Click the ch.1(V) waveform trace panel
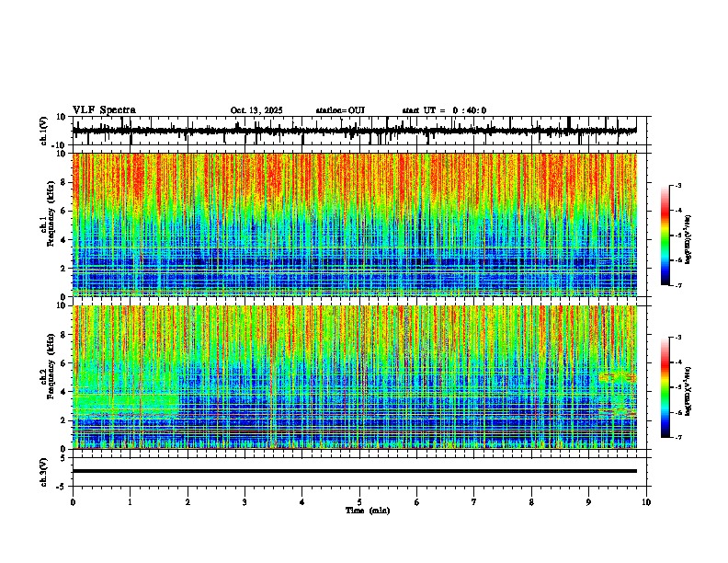The image size is (728, 563). 359,131
